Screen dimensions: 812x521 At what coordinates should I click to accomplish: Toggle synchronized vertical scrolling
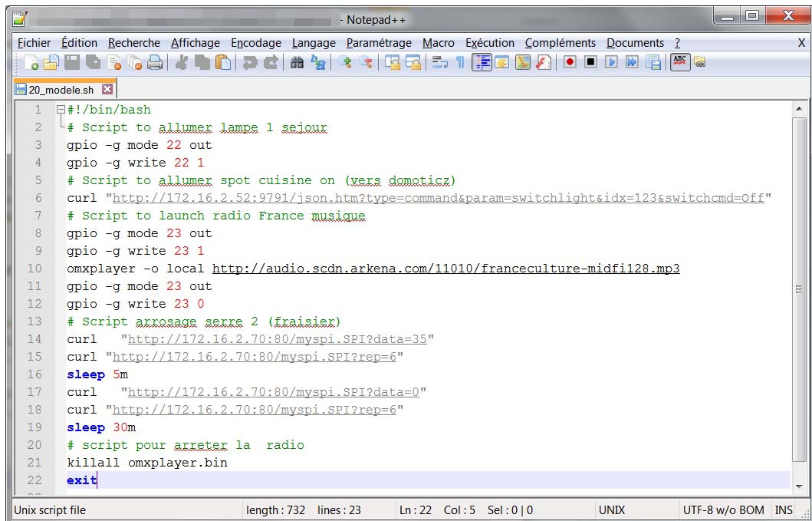coord(393,63)
